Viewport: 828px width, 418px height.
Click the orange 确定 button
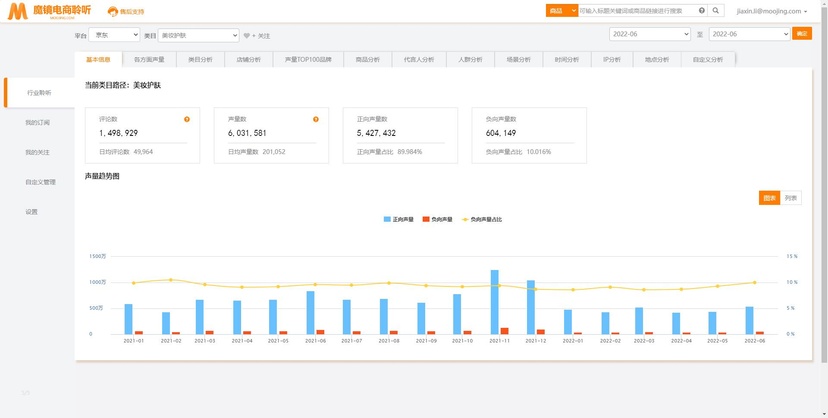coord(802,34)
